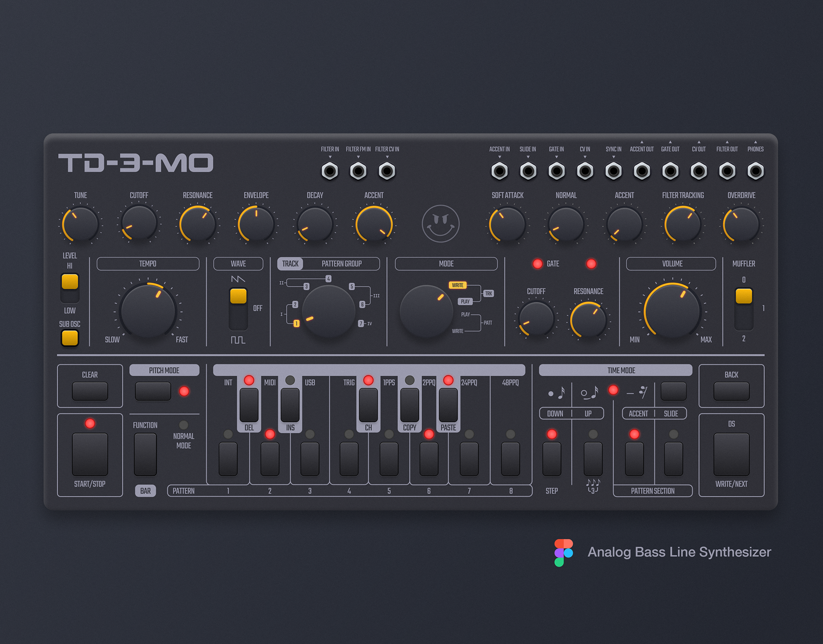Click the START/STOP button

90,454
